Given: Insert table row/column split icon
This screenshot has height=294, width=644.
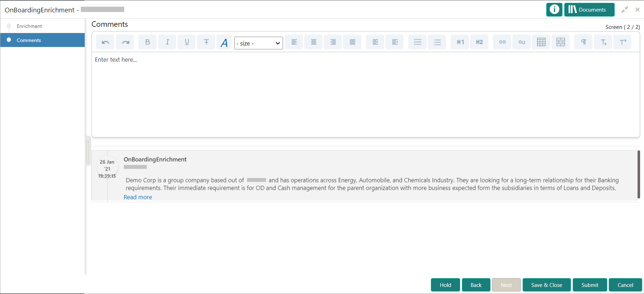Looking at the screenshot, I should (x=560, y=42).
